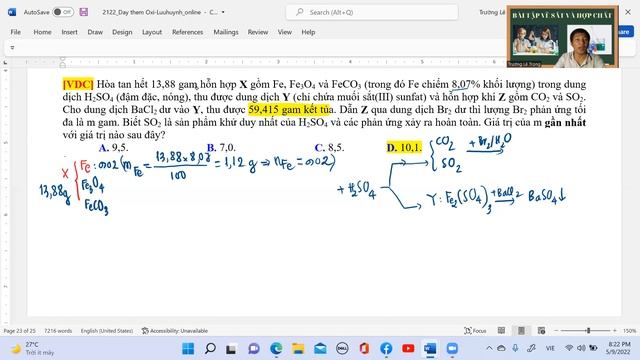The width and height of the screenshot is (640, 360).
Task: Open YouTube from taskbar
Action: 408,349
